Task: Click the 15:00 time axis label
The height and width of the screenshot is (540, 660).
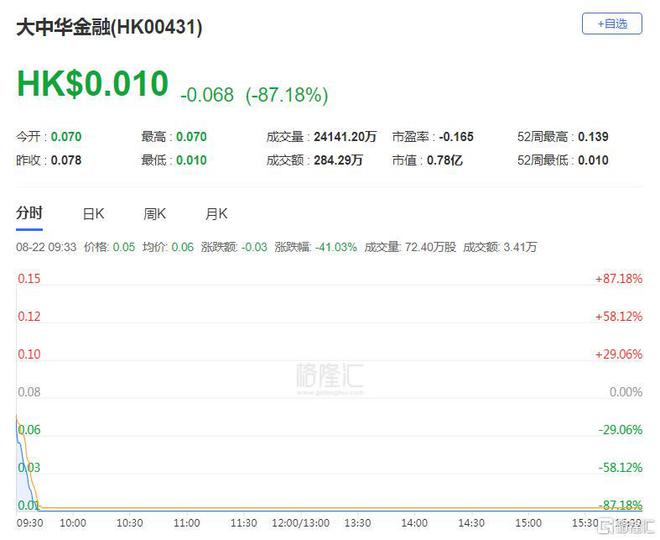Action: [x=529, y=523]
